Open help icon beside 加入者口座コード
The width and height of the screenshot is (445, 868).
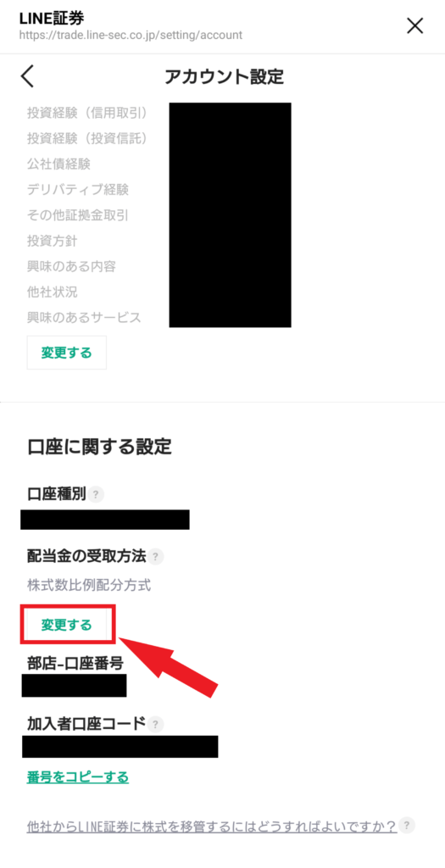click(x=156, y=724)
